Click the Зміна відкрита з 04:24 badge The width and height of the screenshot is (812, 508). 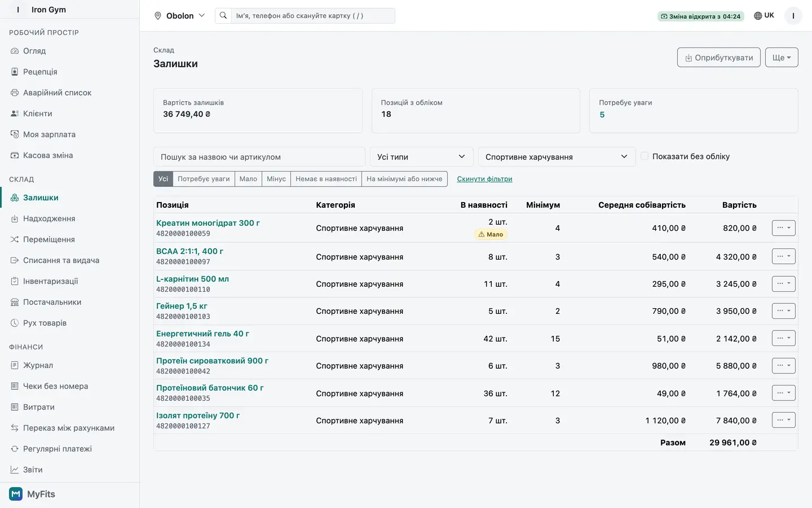pos(701,16)
